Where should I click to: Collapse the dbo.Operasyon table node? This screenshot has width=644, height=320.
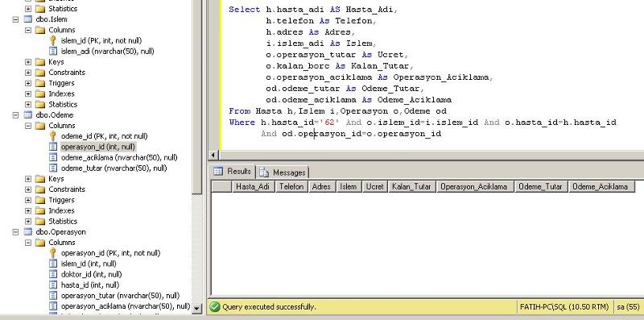[x=15, y=231]
